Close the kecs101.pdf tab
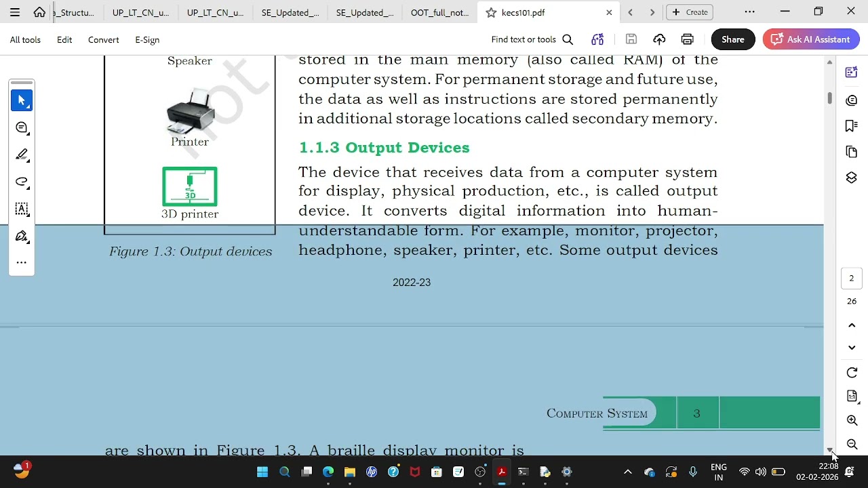868x488 pixels. tap(609, 12)
